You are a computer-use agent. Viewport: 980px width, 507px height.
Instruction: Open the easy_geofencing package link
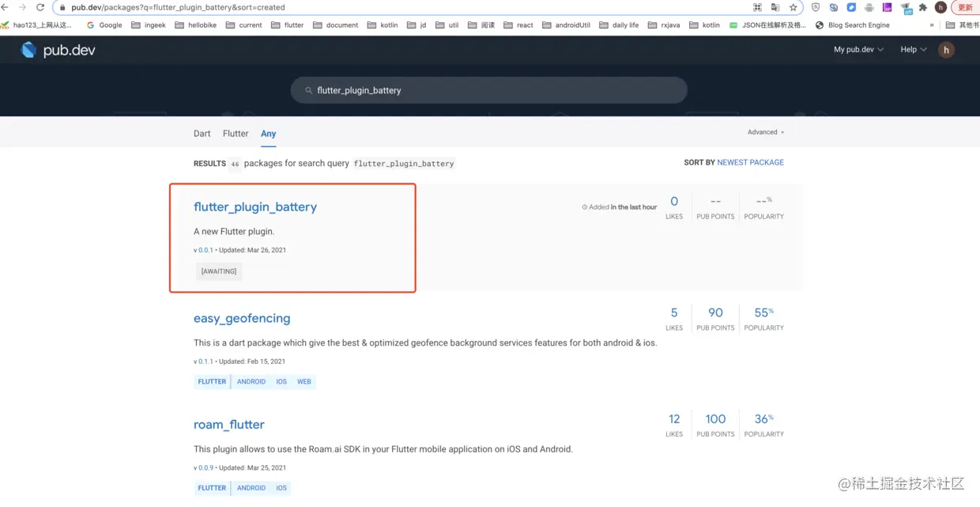click(x=242, y=319)
